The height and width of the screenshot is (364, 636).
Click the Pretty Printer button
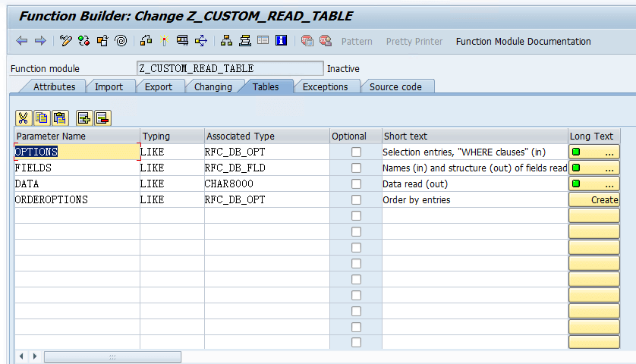coord(415,41)
